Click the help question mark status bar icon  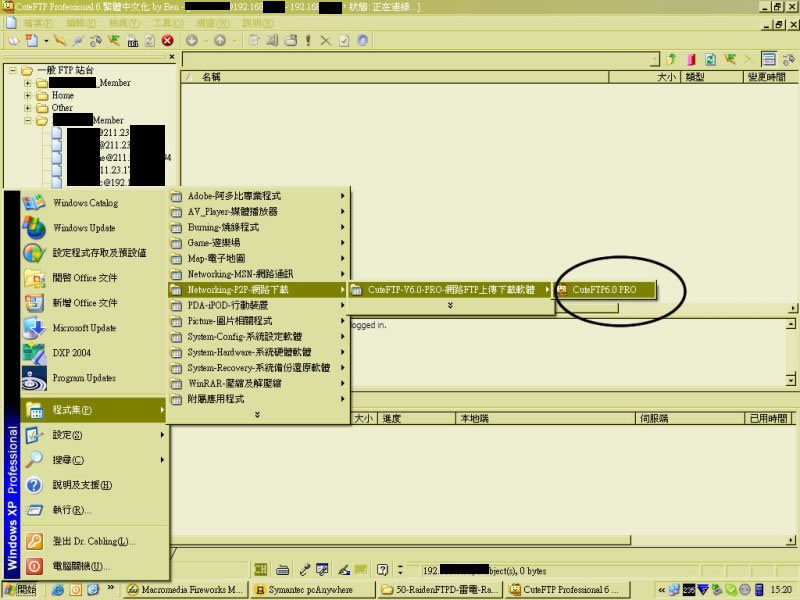(382, 570)
